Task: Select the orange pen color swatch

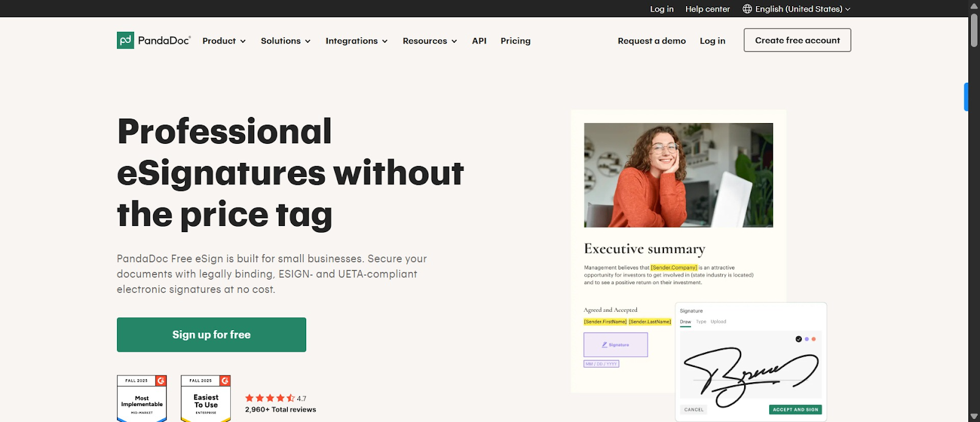Action: point(813,339)
